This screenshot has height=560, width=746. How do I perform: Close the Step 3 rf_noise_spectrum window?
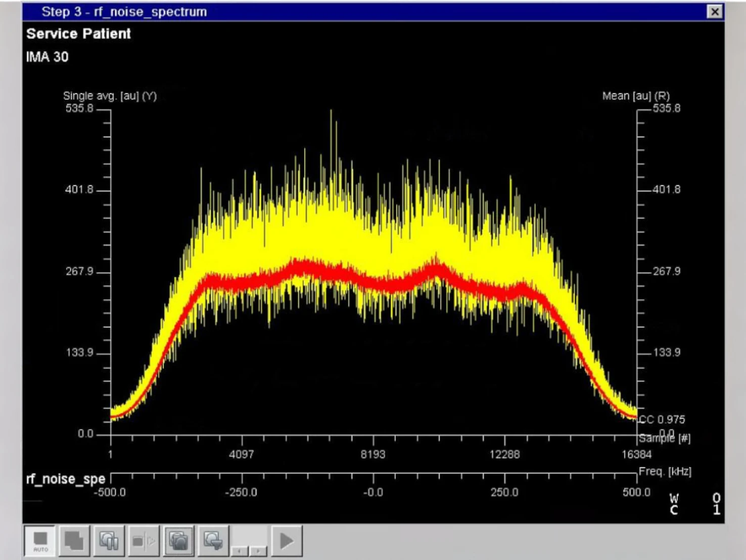pyautogui.click(x=714, y=12)
